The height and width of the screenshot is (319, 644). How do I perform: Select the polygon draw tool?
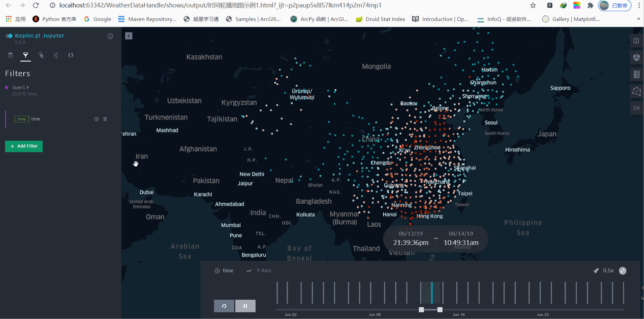[x=637, y=91]
